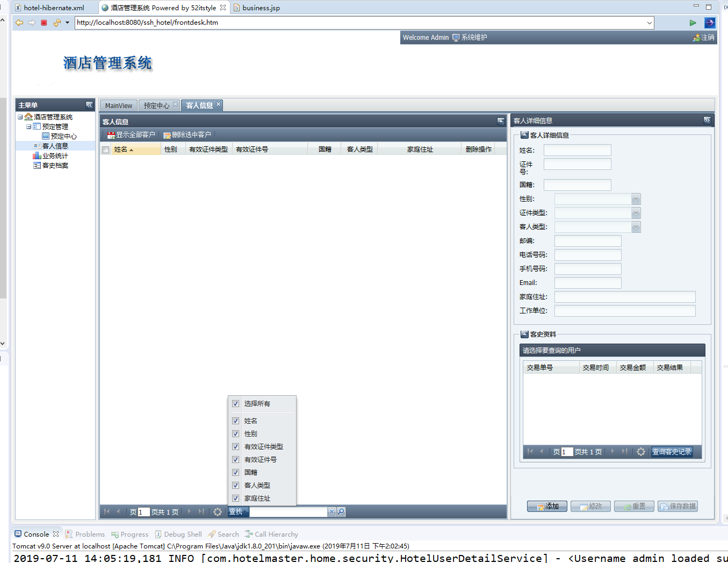This screenshot has height=563, width=728.
Task: Refresh the customer grid
Action: click(x=218, y=512)
